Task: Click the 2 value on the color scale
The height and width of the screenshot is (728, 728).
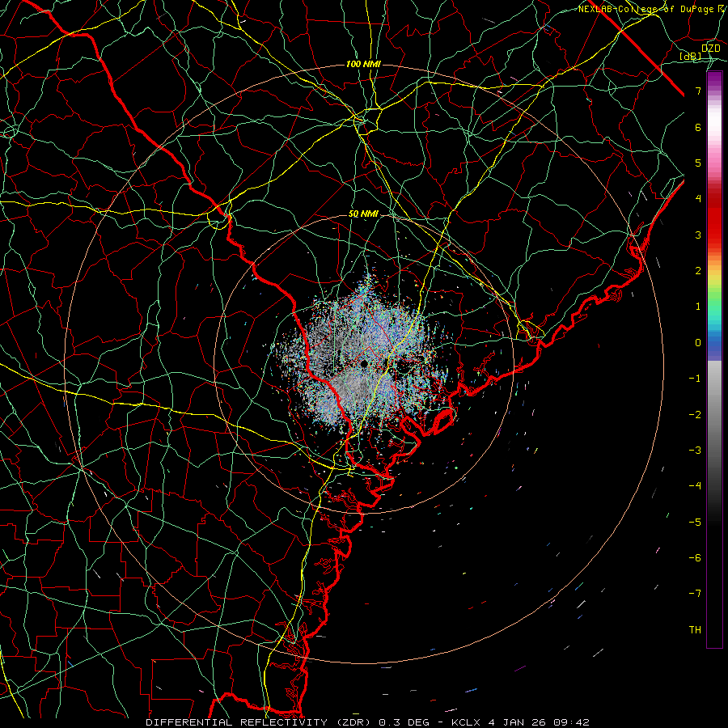Action: pos(698,271)
